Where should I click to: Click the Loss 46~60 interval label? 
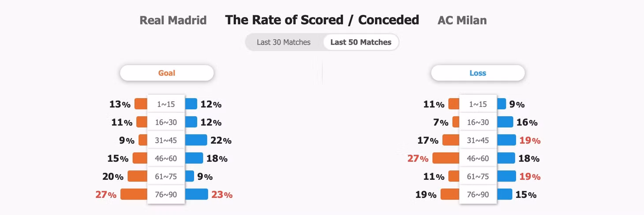[478, 158]
